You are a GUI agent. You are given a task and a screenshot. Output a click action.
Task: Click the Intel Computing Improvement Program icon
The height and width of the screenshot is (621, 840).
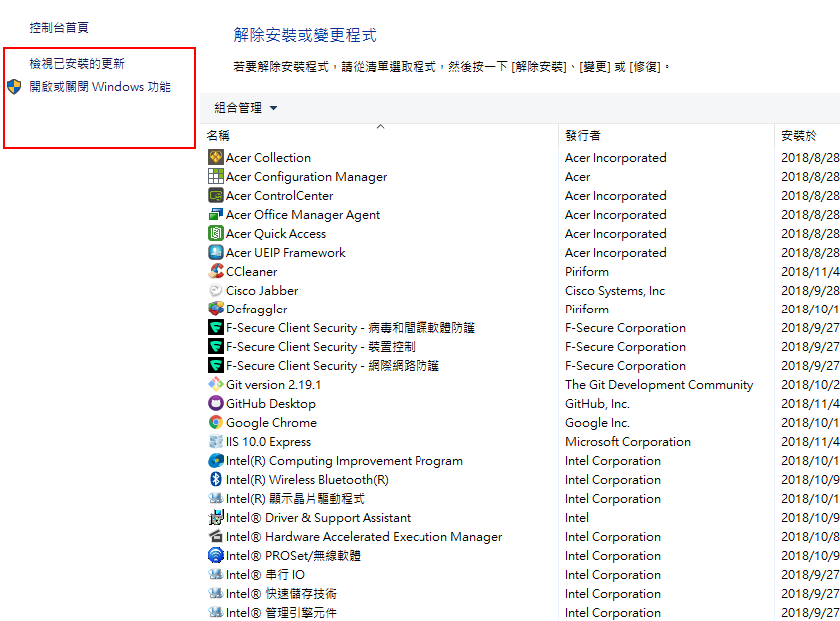[x=216, y=460]
